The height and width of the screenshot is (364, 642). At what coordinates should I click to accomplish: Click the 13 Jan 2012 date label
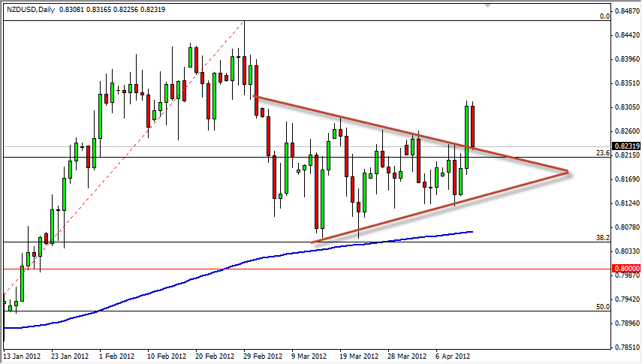(24, 356)
